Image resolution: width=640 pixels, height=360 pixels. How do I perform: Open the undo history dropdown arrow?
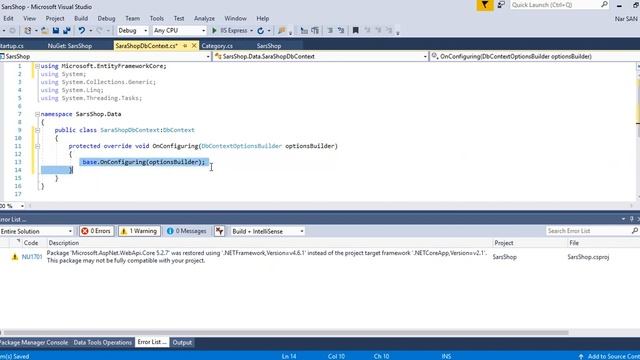(90, 31)
